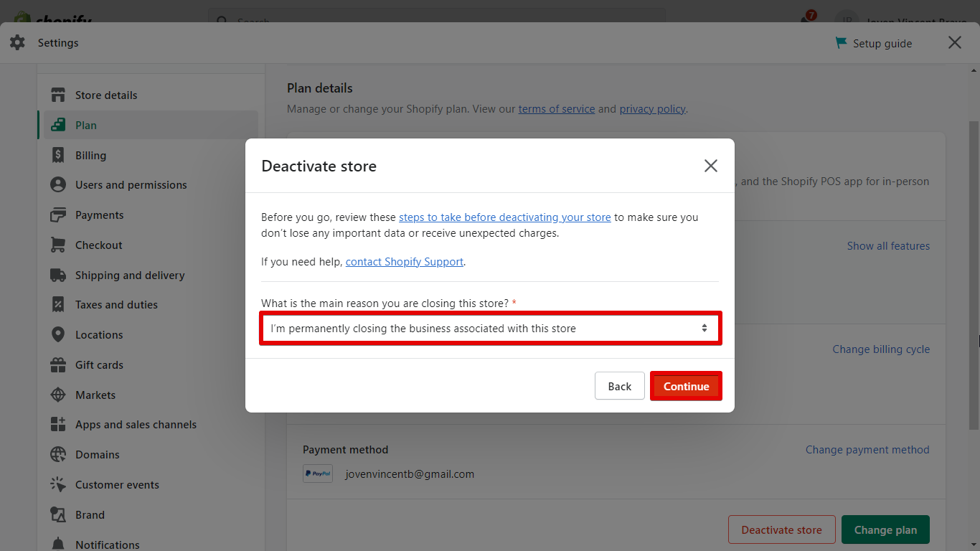Click the Back button in dialog
The width and height of the screenshot is (980, 551).
click(619, 387)
